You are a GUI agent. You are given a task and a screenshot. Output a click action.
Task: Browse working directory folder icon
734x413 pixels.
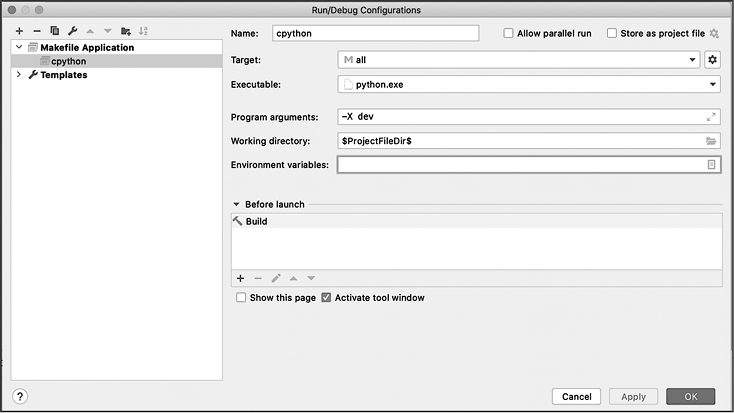[x=712, y=141]
